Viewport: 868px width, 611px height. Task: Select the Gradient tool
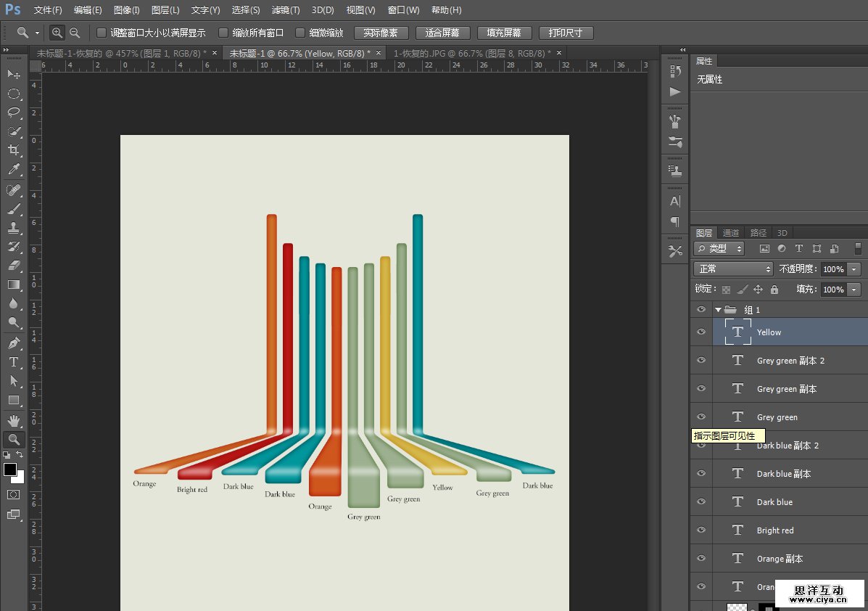click(14, 284)
